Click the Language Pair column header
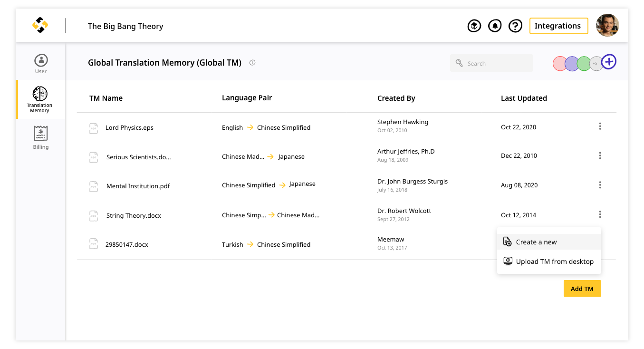Screen dimensions: 644x349 coord(247,98)
